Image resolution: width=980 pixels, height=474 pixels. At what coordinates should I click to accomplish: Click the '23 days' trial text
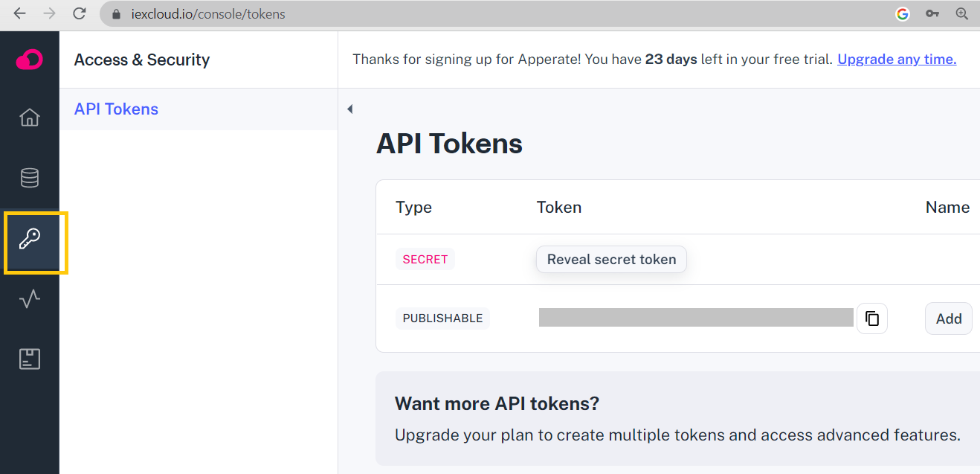(x=671, y=60)
